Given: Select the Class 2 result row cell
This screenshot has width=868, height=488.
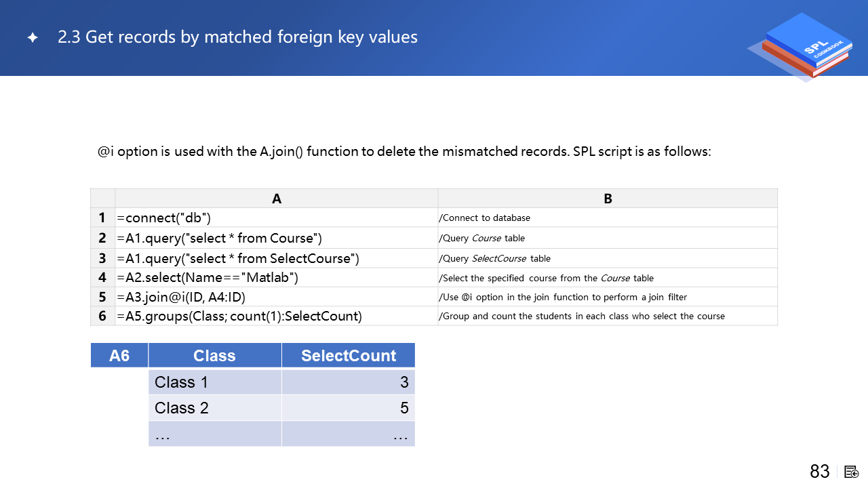Looking at the screenshot, I should (214, 408).
